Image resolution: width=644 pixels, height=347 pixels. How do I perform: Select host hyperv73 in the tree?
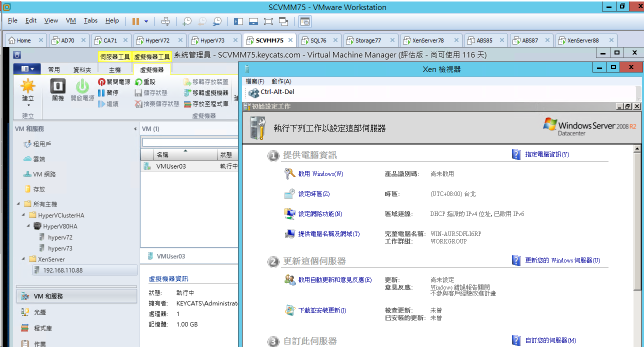pyautogui.click(x=60, y=248)
